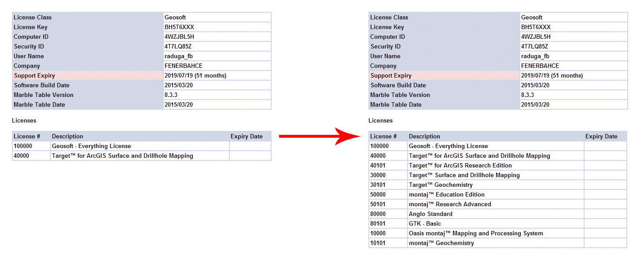Click 'montaj™ Research Advanced' description
The height and width of the screenshot is (260, 644).
point(450,204)
